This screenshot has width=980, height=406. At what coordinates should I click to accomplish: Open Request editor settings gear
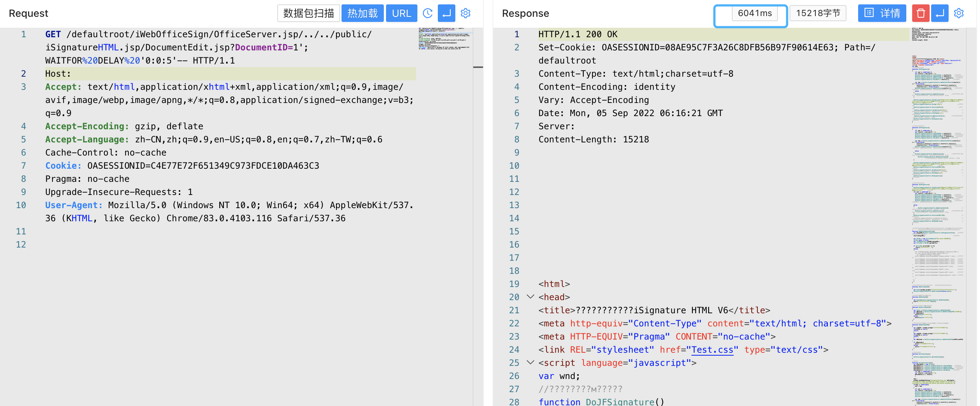click(x=465, y=14)
